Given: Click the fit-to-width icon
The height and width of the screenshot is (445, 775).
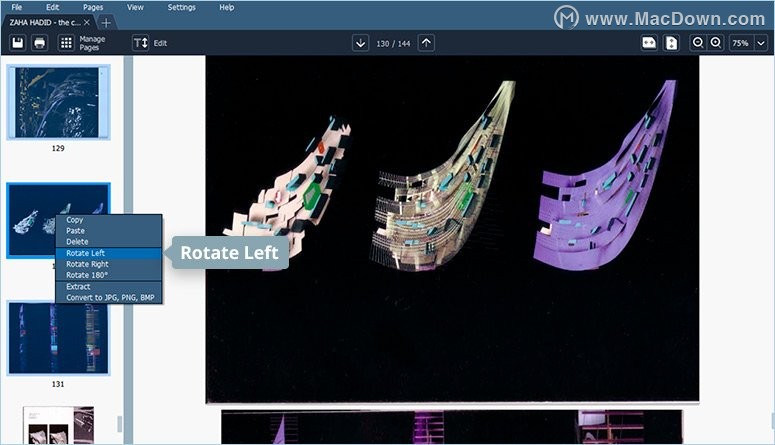Looking at the screenshot, I should (x=649, y=43).
